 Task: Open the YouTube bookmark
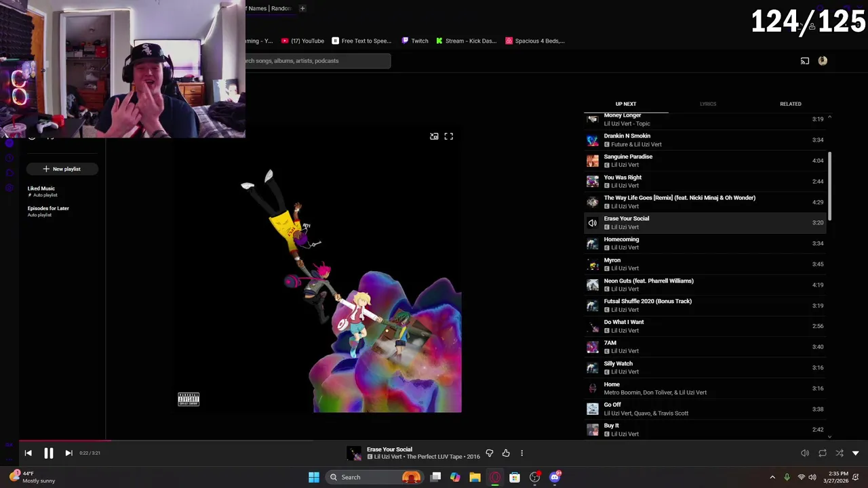302,41
